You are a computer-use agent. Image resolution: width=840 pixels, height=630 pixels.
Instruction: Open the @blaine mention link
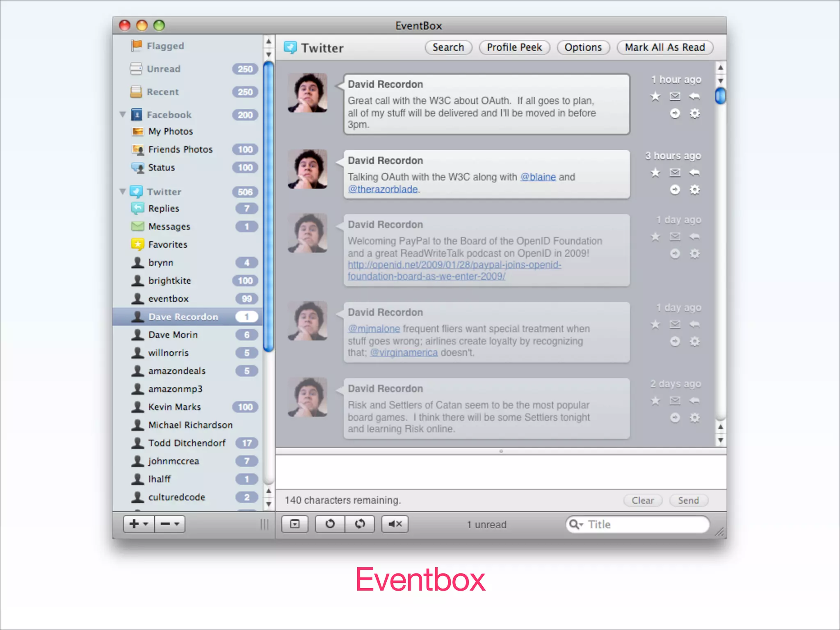coord(538,177)
